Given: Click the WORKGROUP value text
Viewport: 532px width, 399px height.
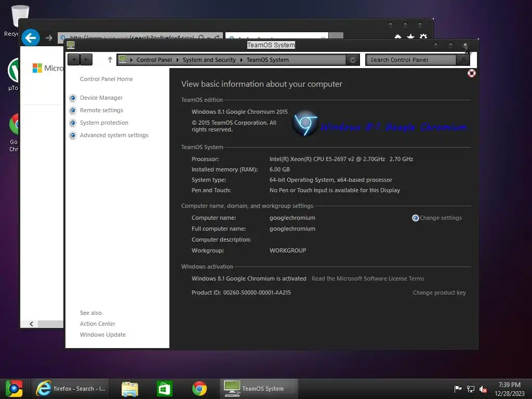Looking at the screenshot, I should 288,250.
